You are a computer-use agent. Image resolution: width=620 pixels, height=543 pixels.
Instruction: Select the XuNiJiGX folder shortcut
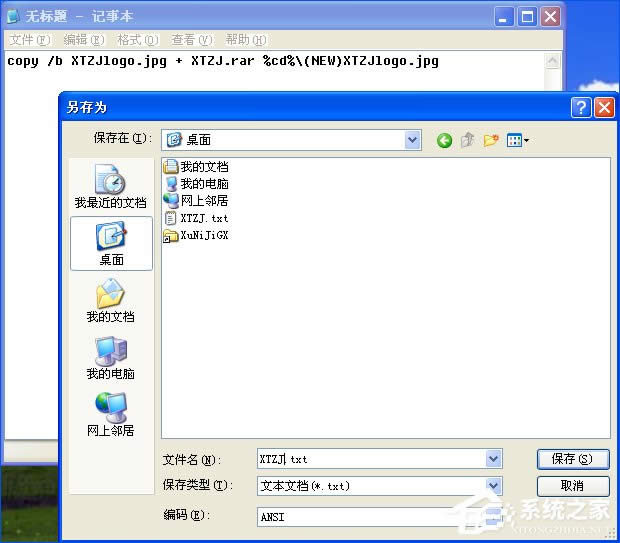click(197, 235)
